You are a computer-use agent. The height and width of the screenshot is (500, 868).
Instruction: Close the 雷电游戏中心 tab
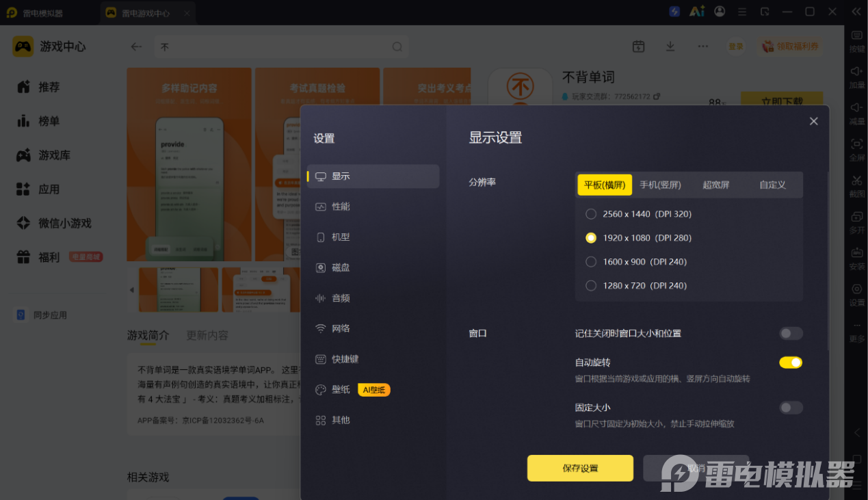point(187,12)
